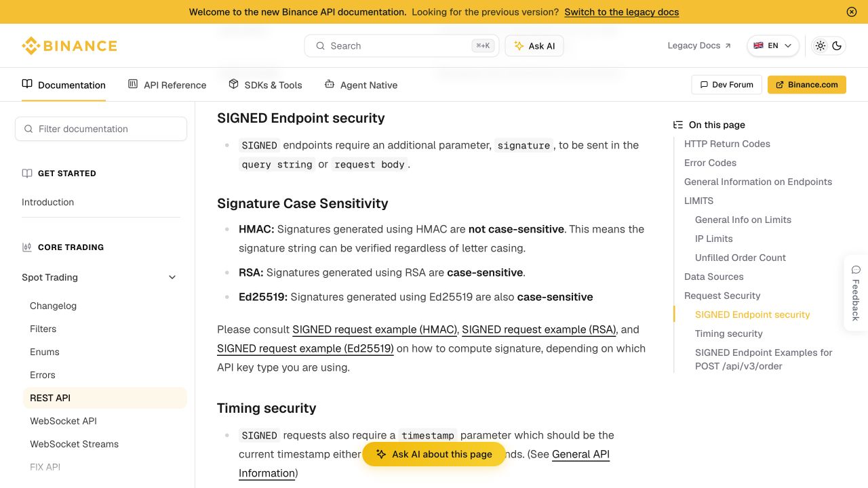Click the Dev Forum chat icon

(x=704, y=85)
